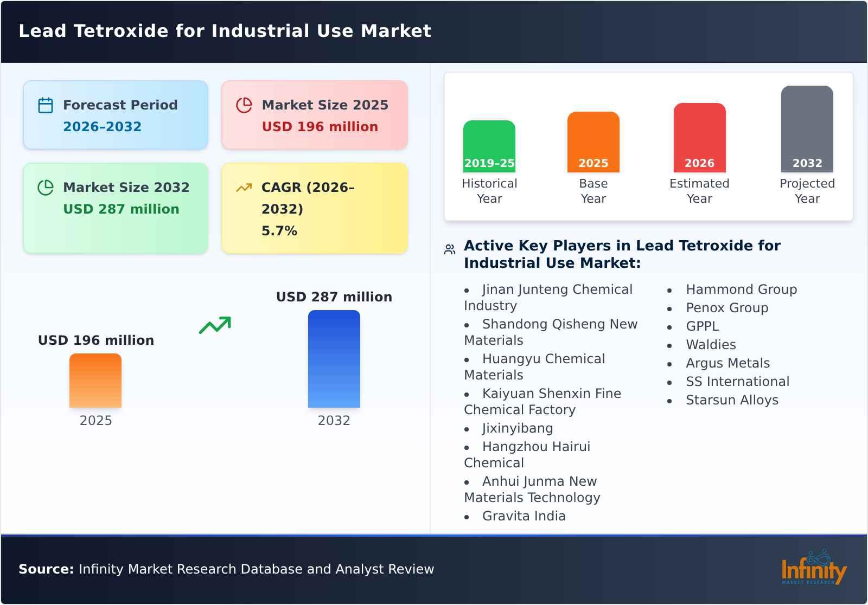Image resolution: width=868 pixels, height=605 pixels.
Task: Expand the Active Key Players list
Action: [622, 254]
